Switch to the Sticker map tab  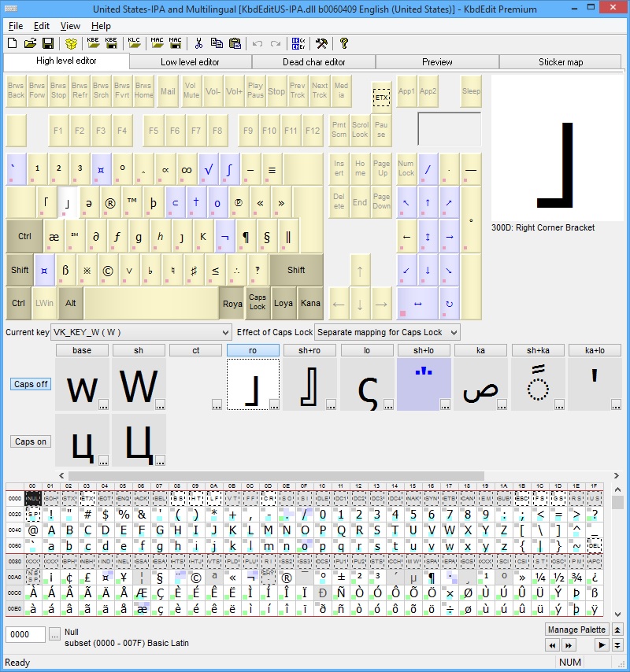(x=561, y=62)
